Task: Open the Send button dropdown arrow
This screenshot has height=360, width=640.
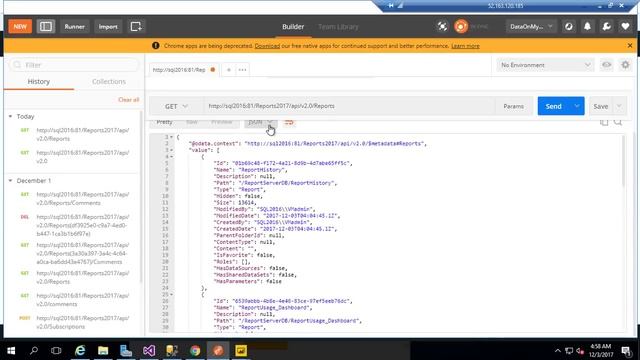Action: [577, 106]
